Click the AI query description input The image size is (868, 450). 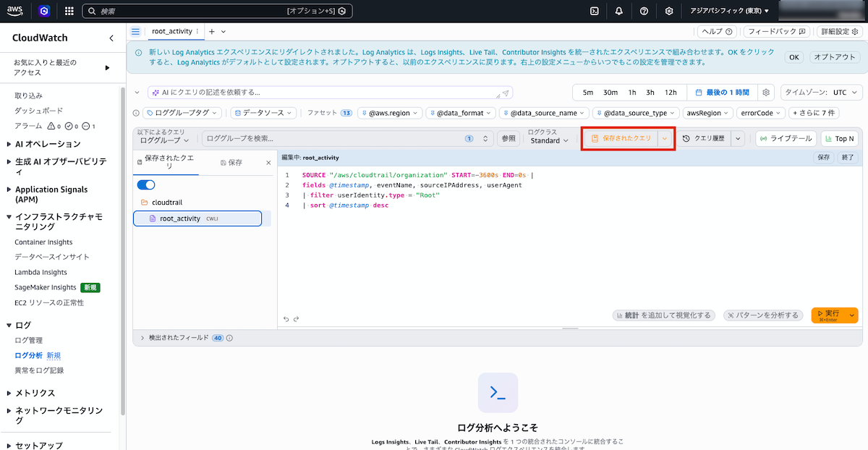coord(330,93)
